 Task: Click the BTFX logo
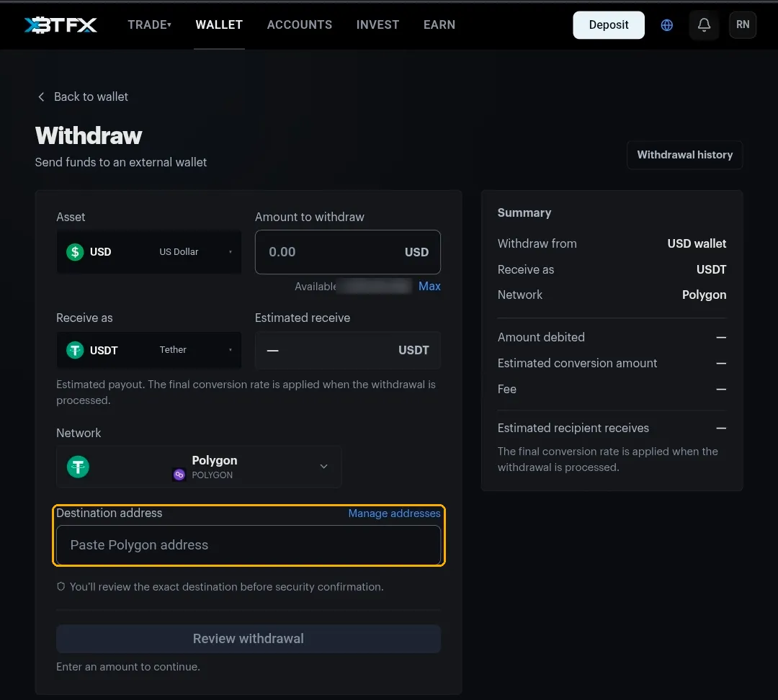[x=61, y=24]
